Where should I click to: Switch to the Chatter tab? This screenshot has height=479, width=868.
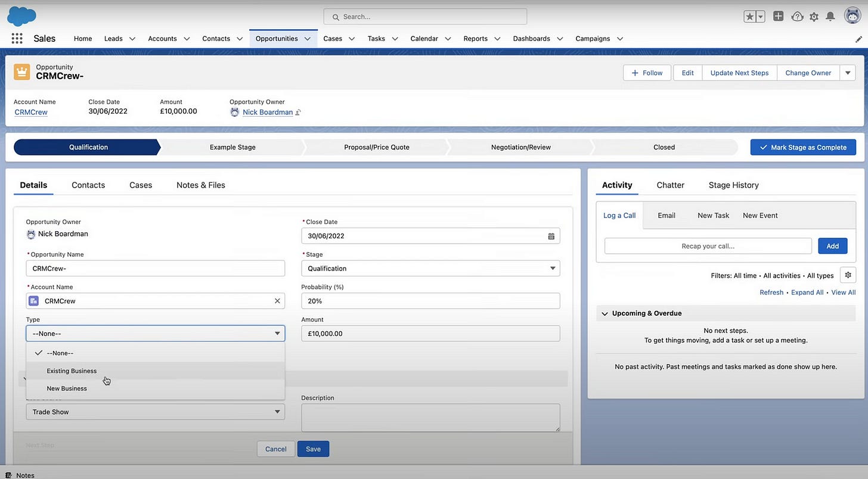click(x=671, y=185)
